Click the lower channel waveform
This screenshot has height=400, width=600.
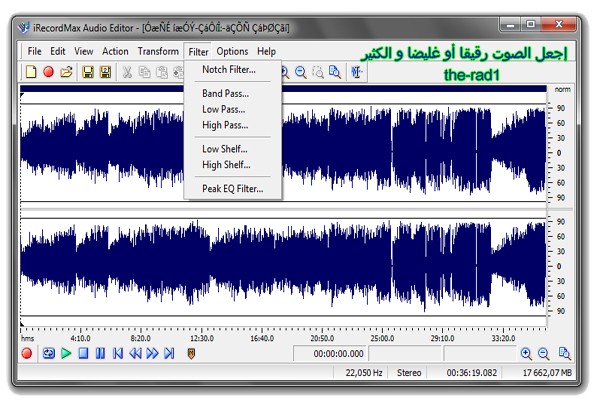[x=284, y=266]
